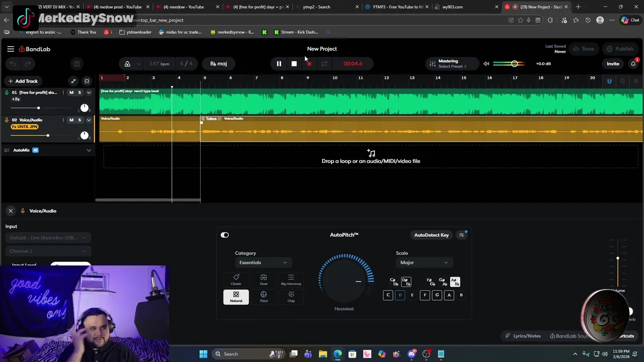The height and width of the screenshot is (362, 644).
Task: Open the virtual piano keyboard icon
Action: [76, 64]
